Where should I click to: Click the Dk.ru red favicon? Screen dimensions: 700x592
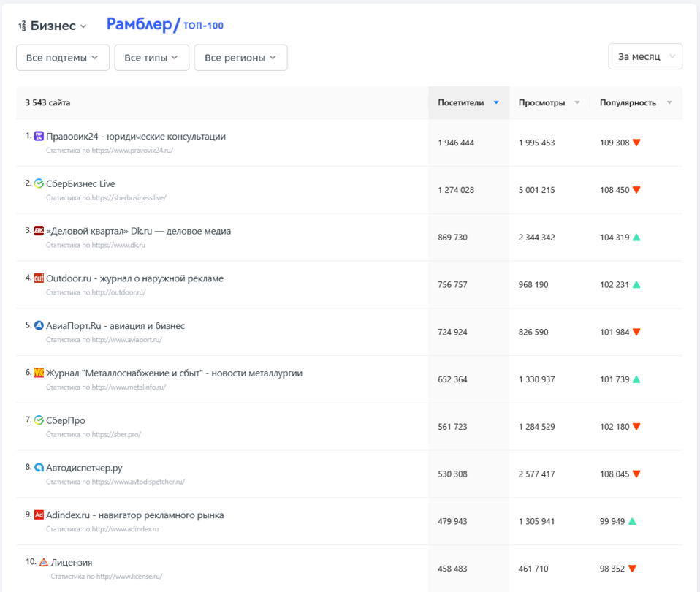pyautogui.click(x=39, y=231)
